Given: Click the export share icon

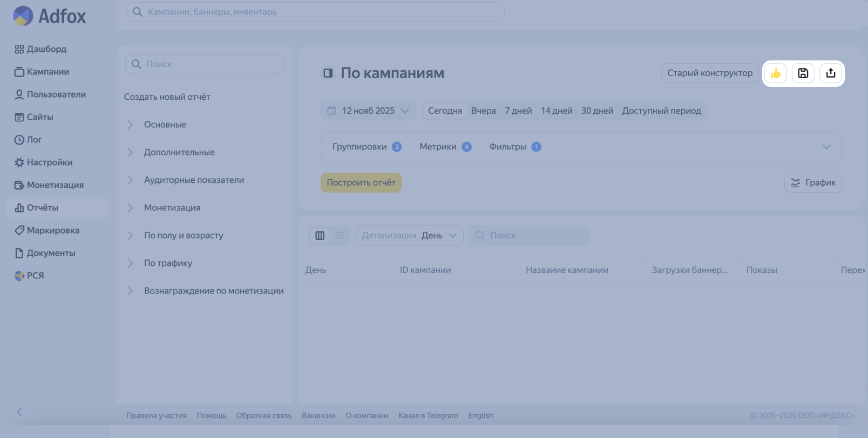Looking at the screenshot, I should (831, 73).
